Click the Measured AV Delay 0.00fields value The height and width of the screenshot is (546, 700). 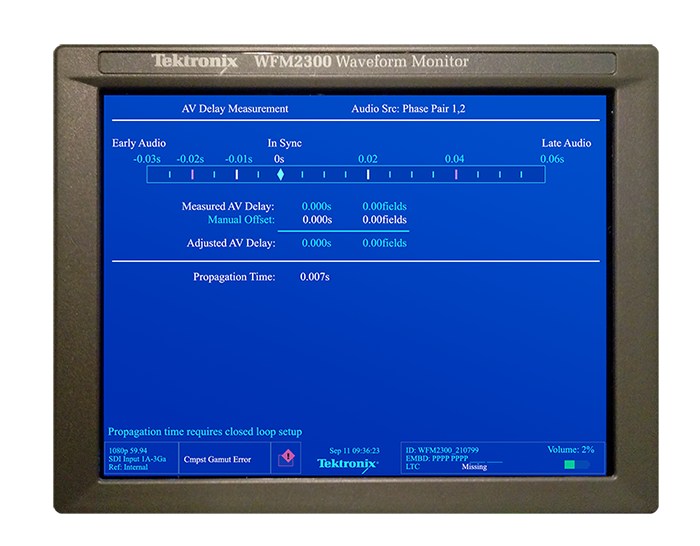384,206
